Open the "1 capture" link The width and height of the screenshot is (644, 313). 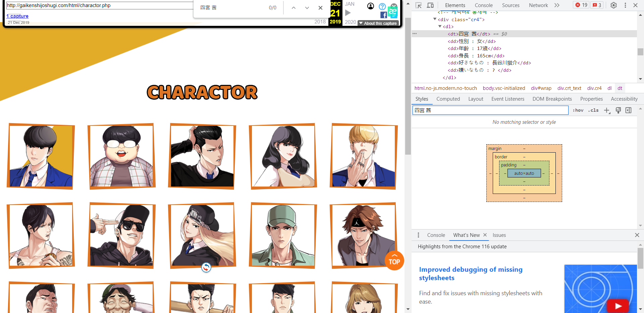pos(17,16)
